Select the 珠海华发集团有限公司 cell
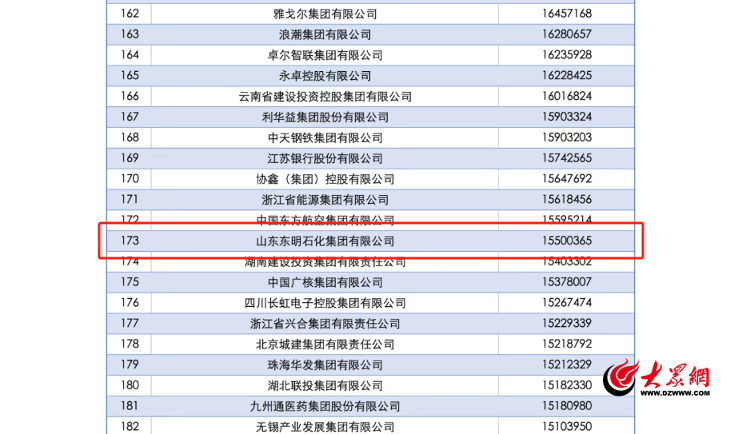Image resolution: width=750 pixels, height=434 pixels. click(325, 365)
